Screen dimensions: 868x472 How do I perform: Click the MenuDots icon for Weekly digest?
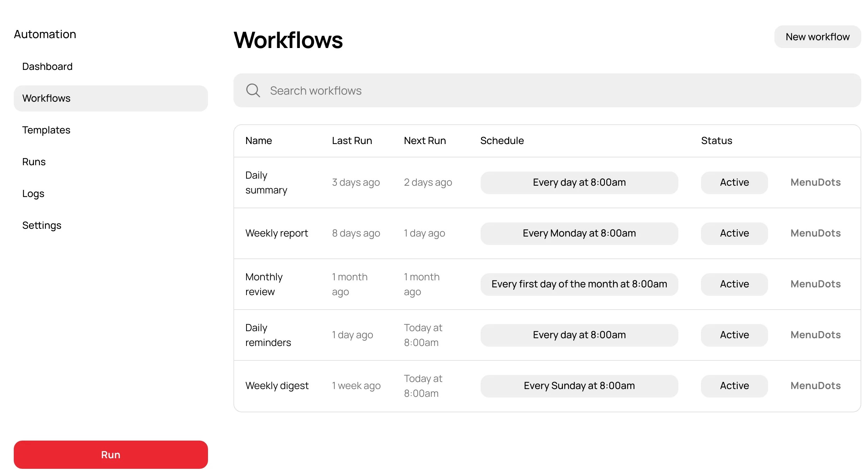816,386
